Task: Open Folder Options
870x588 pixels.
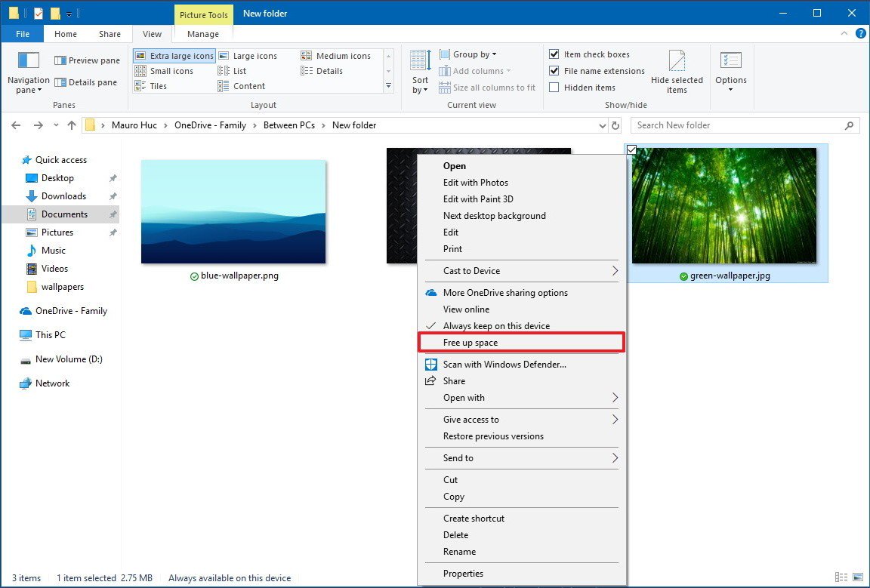Action: [730, 70]
